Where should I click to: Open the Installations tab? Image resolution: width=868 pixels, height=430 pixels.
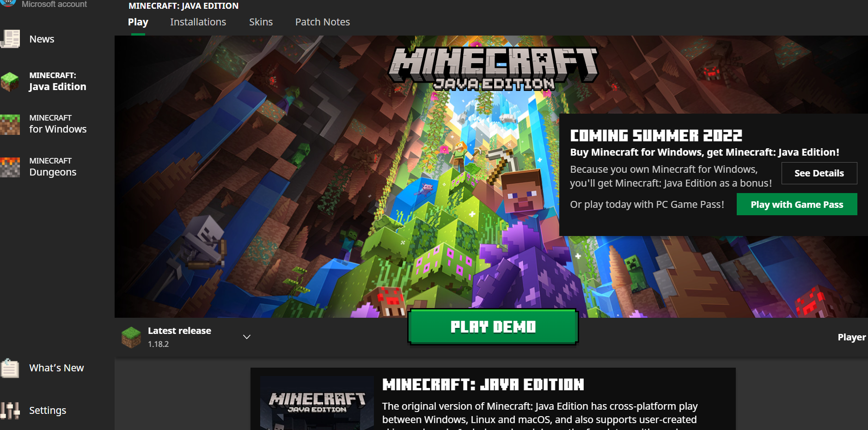pos(198,22)
